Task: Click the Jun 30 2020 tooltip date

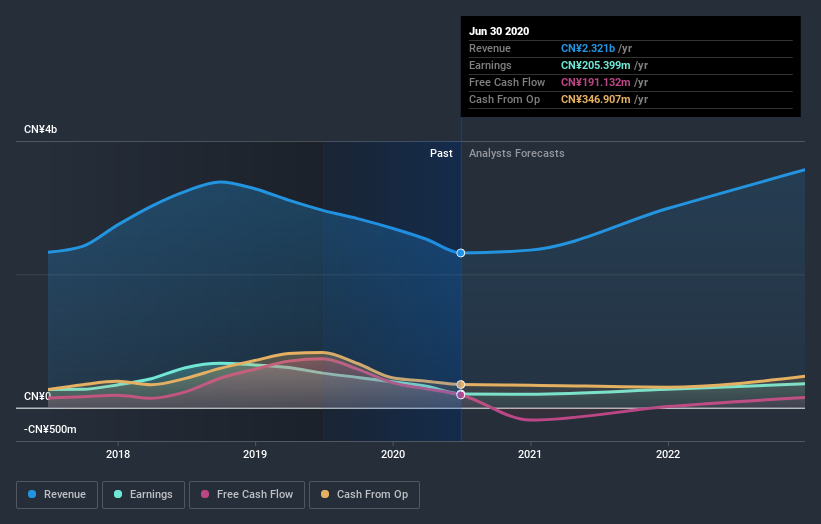Action: pos(499,31)
